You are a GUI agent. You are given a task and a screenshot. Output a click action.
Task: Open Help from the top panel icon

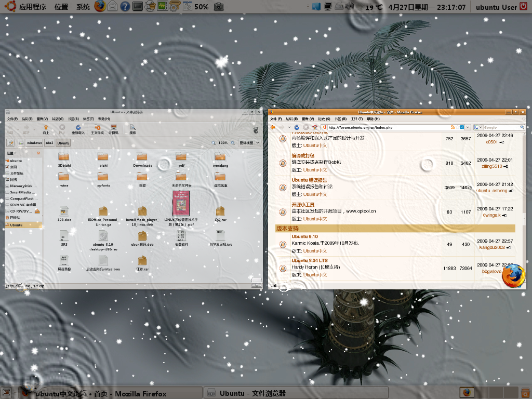pos(125,6)
